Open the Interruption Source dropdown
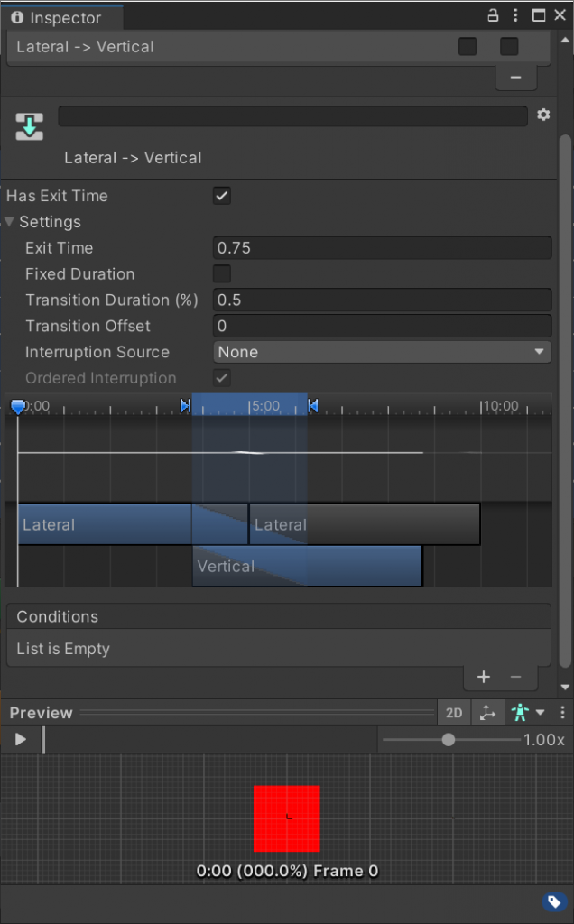Image resolution: width=574 pixels, height=924 pixels. 382,352
